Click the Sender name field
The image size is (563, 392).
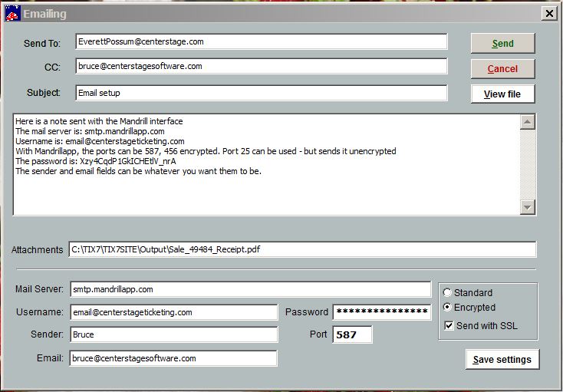click(174, 334)
